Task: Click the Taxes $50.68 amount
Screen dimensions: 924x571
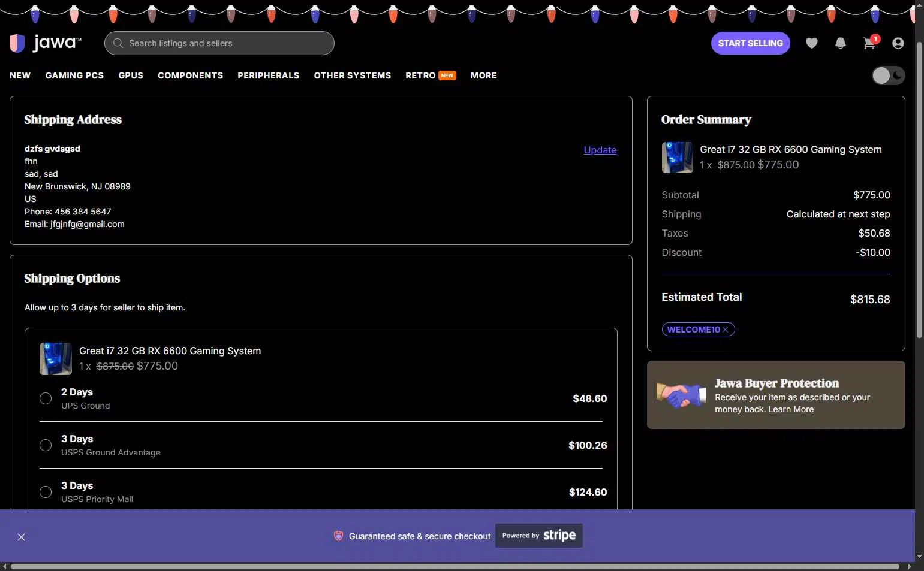Action: tap(874, 233)
